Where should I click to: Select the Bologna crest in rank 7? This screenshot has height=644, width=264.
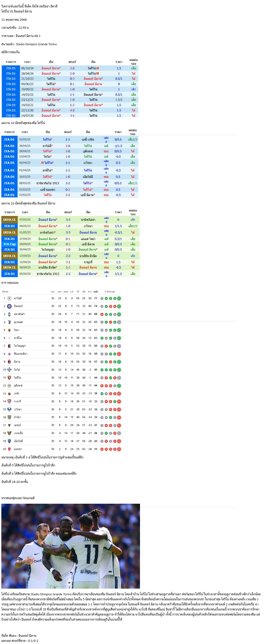tap(9, 346)
